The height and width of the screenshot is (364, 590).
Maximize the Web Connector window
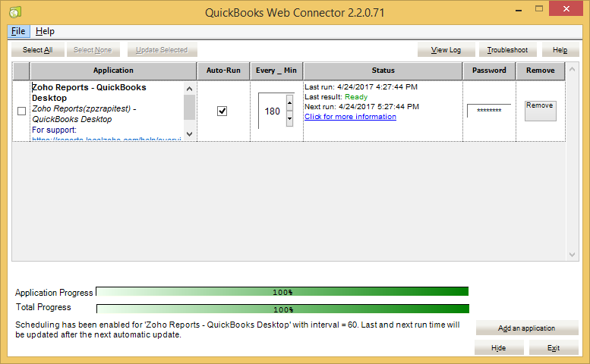(x=539, y=9)
